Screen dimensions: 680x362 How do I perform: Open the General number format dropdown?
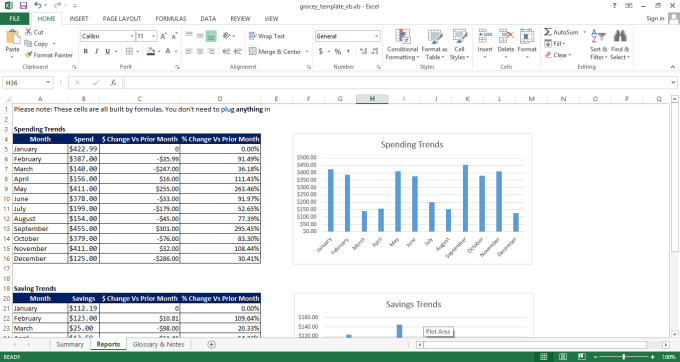point(376,36)
